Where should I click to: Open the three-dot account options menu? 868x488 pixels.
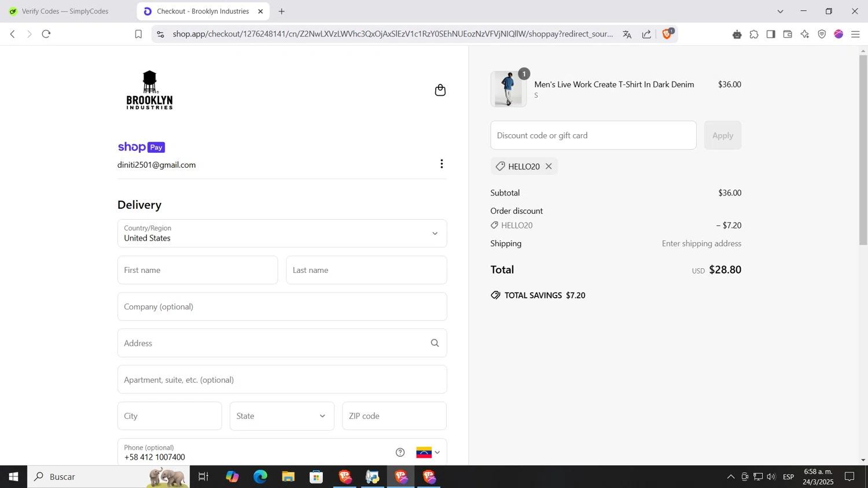point(442,164)
